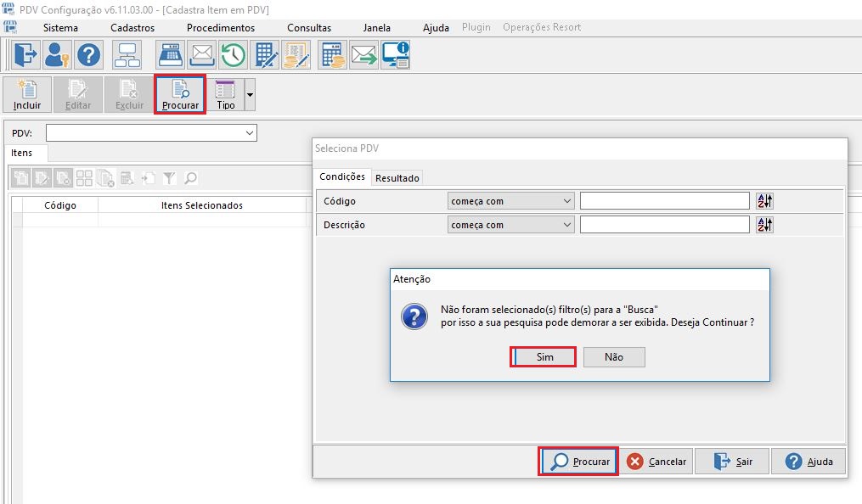The height and width of the screenshot is (504, 862).
Task: Click the green clock history icon
Action: tap(233, 55)
